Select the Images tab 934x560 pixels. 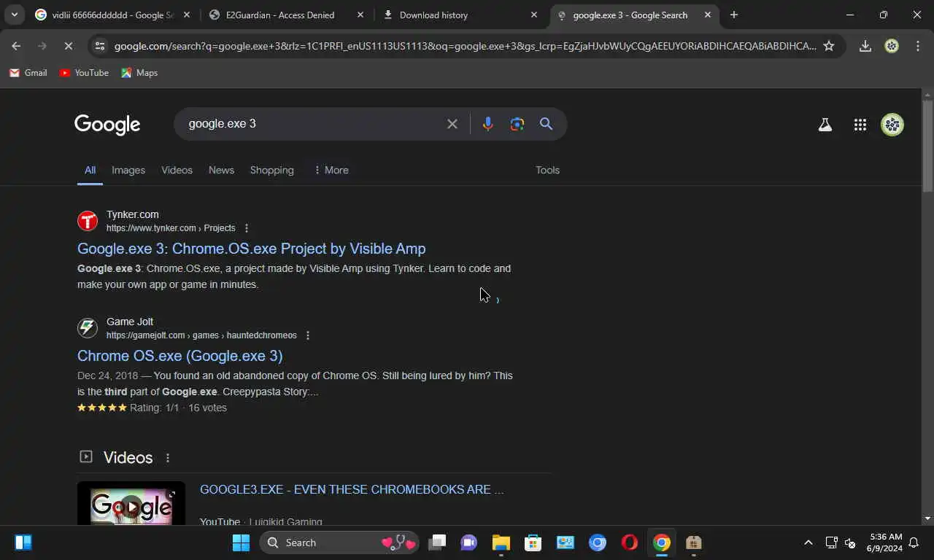128,170
